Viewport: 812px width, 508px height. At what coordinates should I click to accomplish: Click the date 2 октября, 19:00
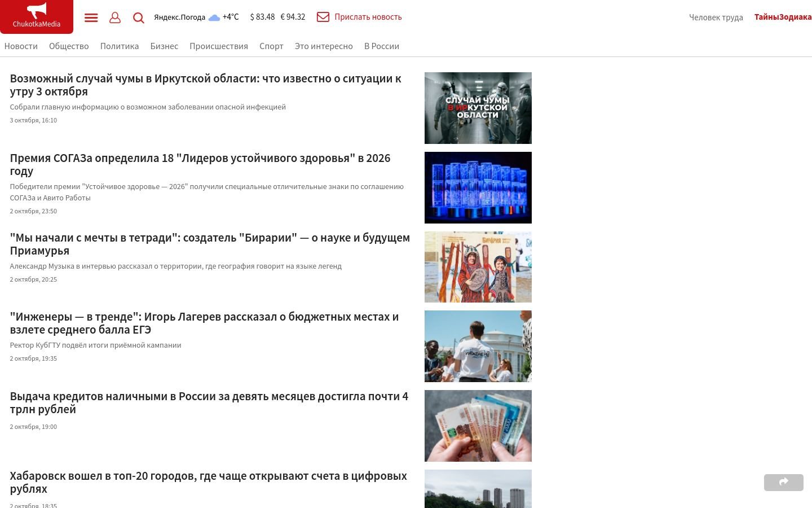(33, 427)
